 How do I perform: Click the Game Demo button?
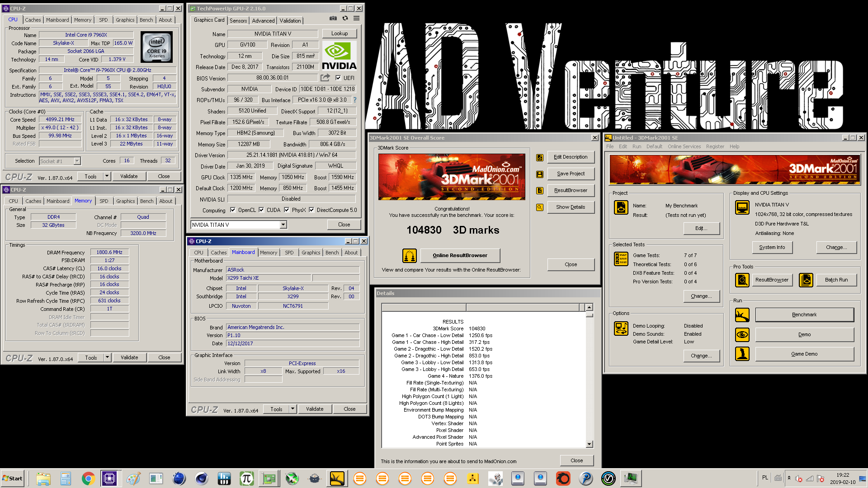804,354
